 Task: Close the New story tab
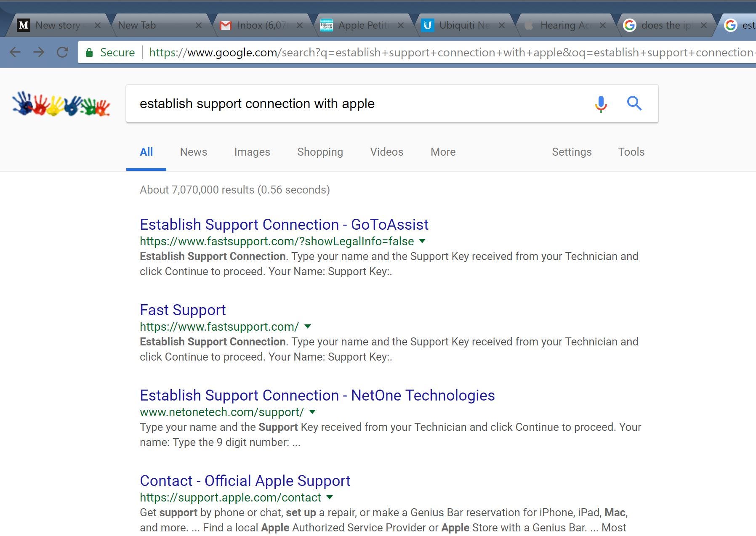[x=98, y=25]
